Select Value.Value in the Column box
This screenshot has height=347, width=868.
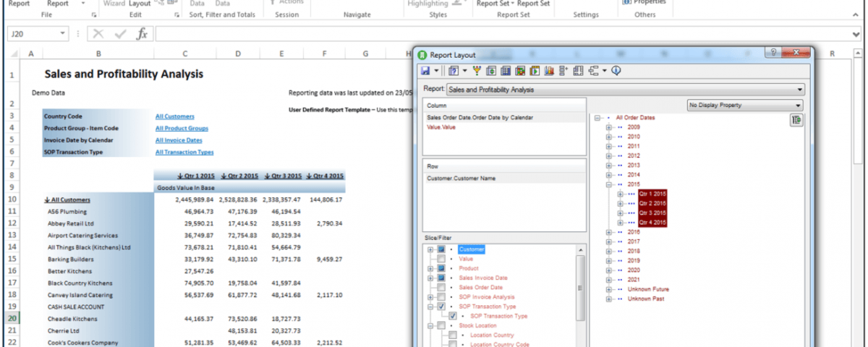point(441,127)
